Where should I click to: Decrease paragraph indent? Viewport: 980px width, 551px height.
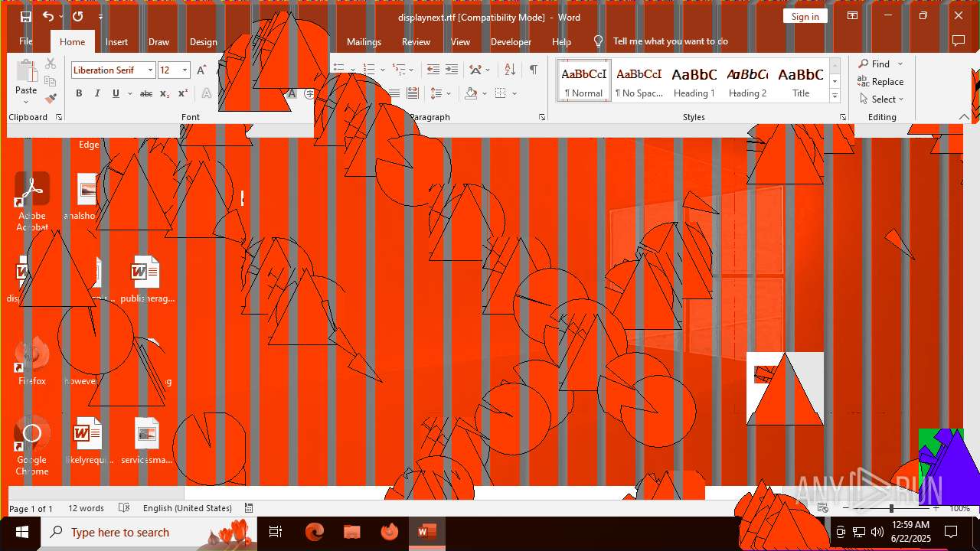(x=433, y=70)
